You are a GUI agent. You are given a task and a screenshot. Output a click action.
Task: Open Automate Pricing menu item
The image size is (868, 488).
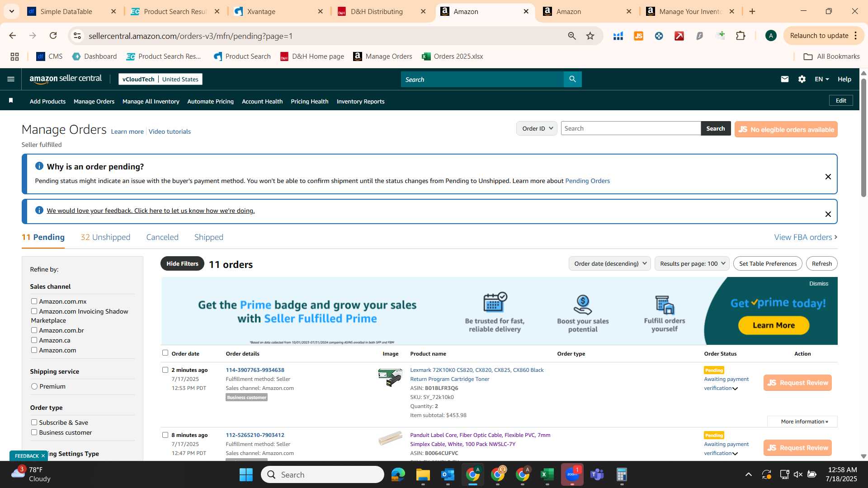(210, 101)
